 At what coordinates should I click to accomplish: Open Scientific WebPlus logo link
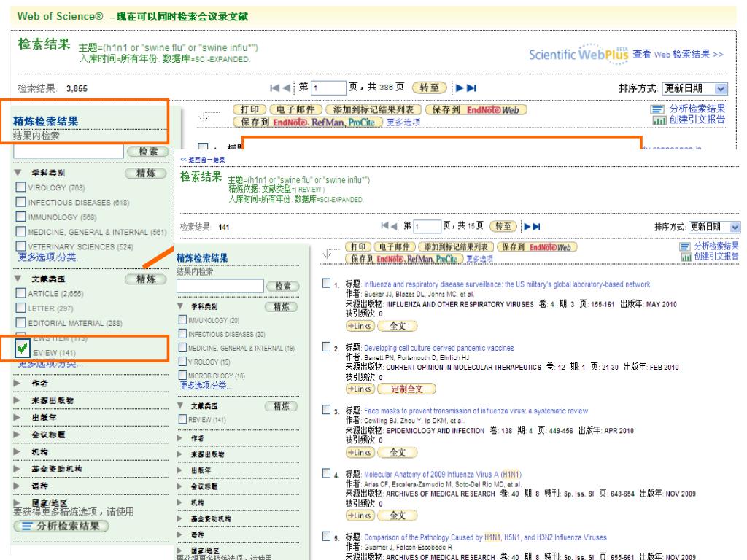pyautogui.click(x=578, y=54)
